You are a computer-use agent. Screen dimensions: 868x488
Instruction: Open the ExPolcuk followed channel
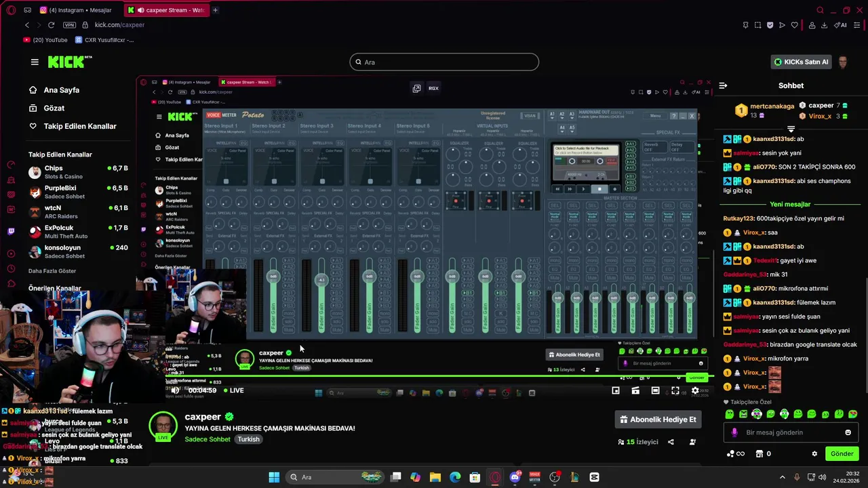[x=78, y=232]
